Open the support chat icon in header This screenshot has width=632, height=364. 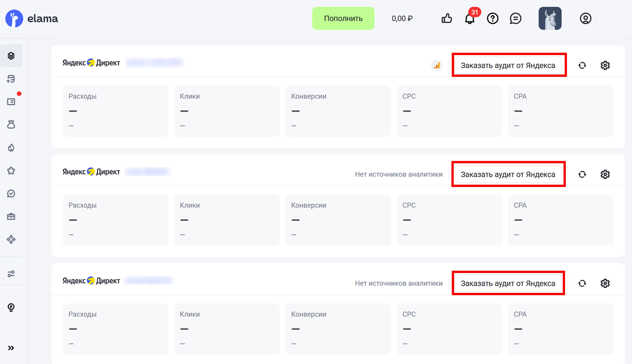point(516,19)
